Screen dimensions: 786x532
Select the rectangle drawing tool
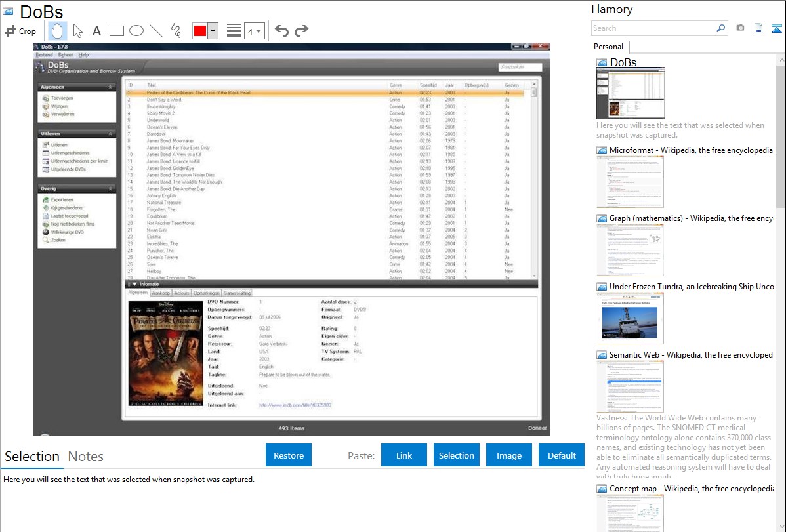(116, 31)
